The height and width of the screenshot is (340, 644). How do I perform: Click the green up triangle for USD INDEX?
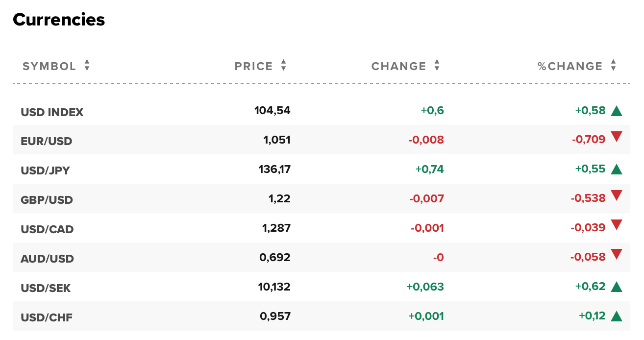pos(617,111)
